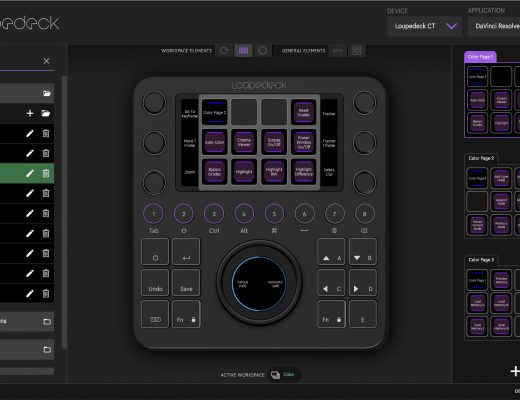Toggle the right Fn lock button
Image resolution: width=520 pixels, height=400 pixels.
tap(331, 314)
